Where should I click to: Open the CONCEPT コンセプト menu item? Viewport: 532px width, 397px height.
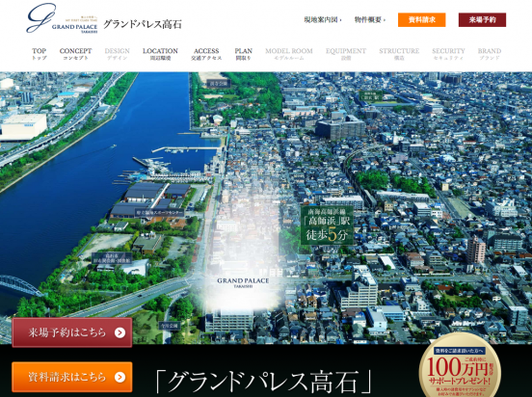[76, 54]
